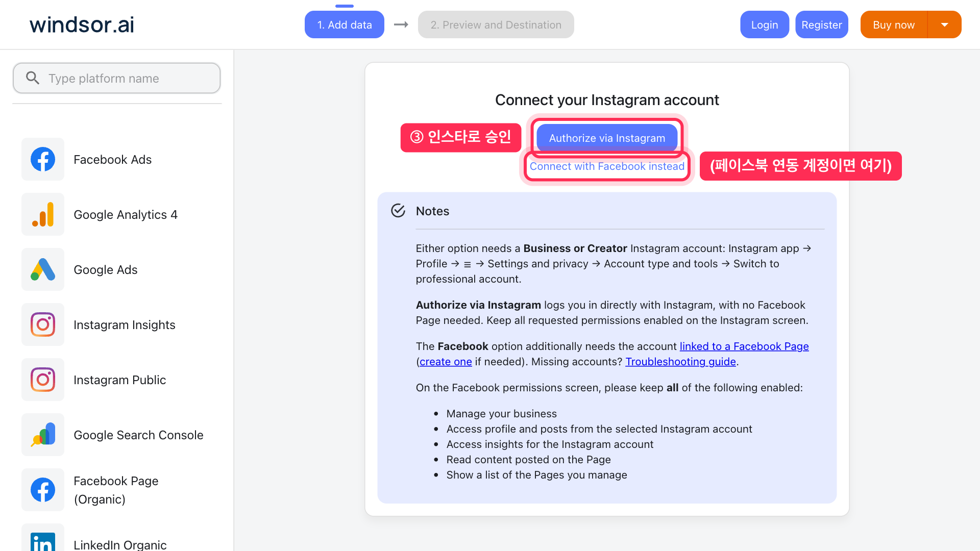The image size is (980, 551).
Task: Follow the create one link
Action: [x=446, y=362]
